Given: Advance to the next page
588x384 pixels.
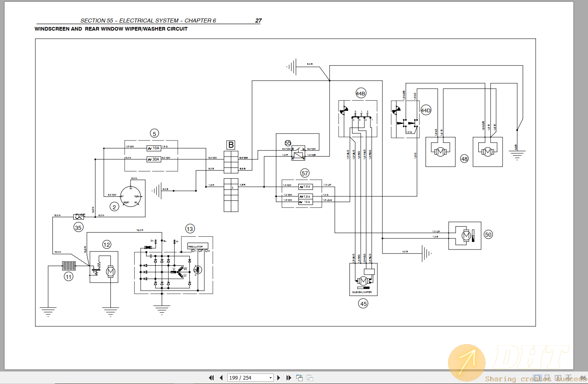Looking at the screenshot, I should (279, 378).
